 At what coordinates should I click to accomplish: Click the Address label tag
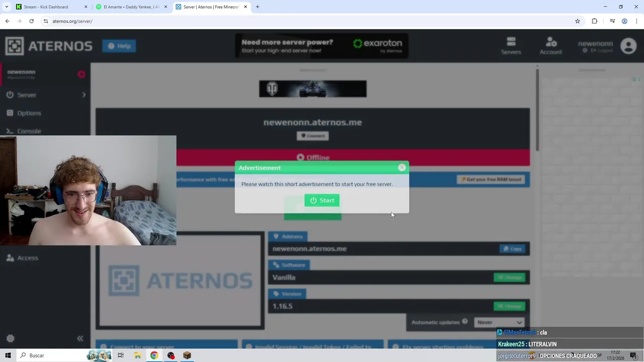coord(288,236)
